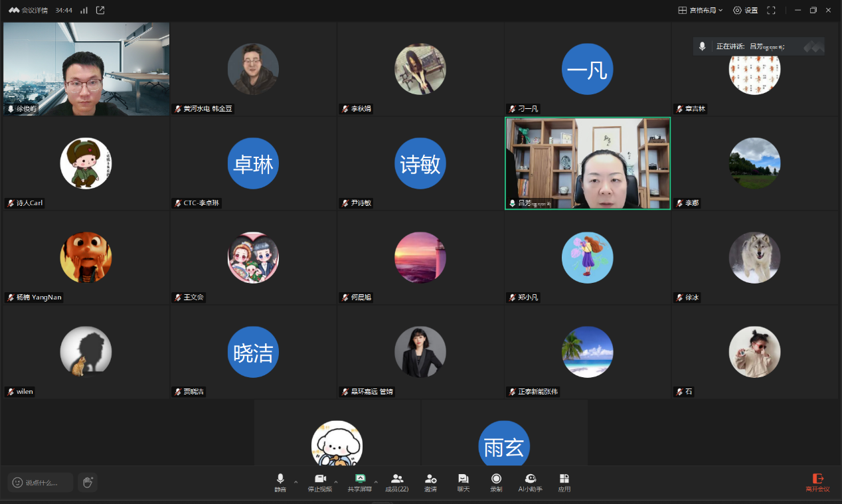Open the 宫格布局 layout dropdown

[x=700, y=10]
